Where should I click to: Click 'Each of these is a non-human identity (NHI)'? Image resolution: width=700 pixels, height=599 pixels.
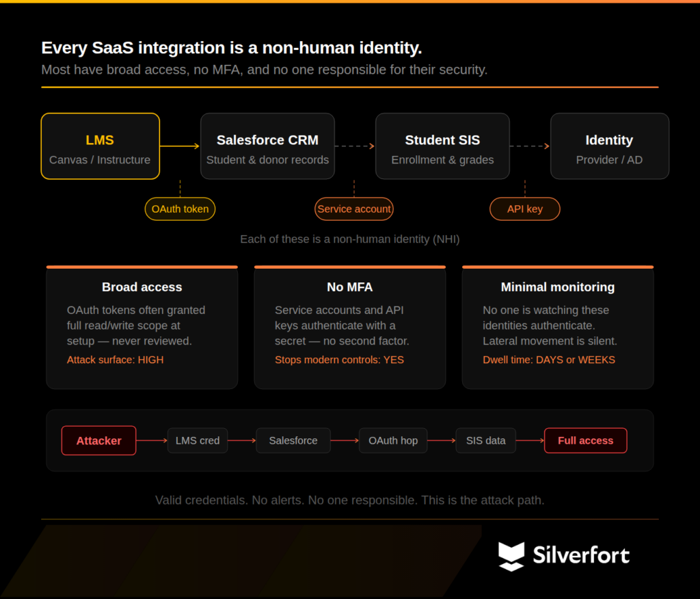(x=349, y=239)
